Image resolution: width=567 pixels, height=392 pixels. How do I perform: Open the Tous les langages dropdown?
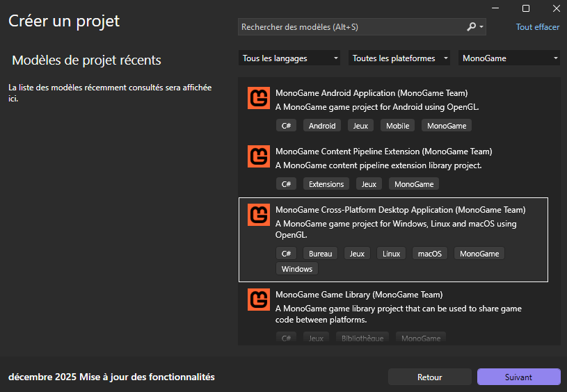coord(289,58)
